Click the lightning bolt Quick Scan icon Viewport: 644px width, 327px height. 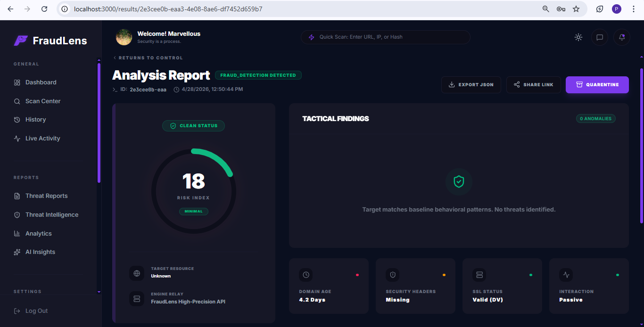coord(311,37)
